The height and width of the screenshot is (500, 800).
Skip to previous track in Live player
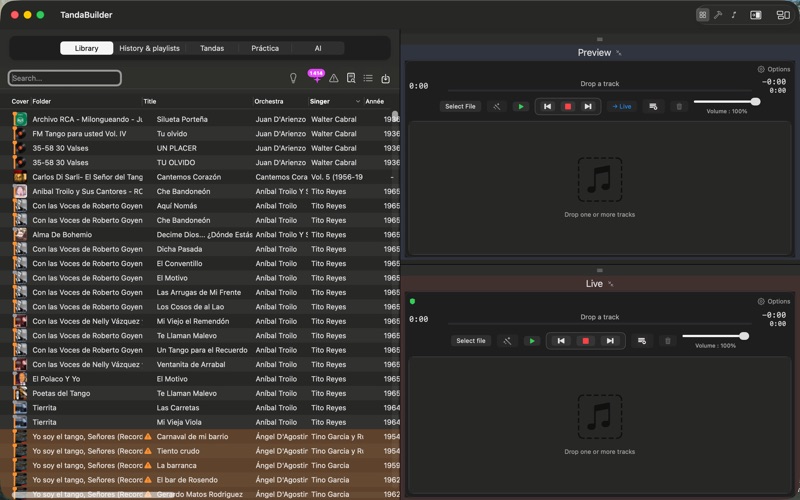(x=561, y=341)
